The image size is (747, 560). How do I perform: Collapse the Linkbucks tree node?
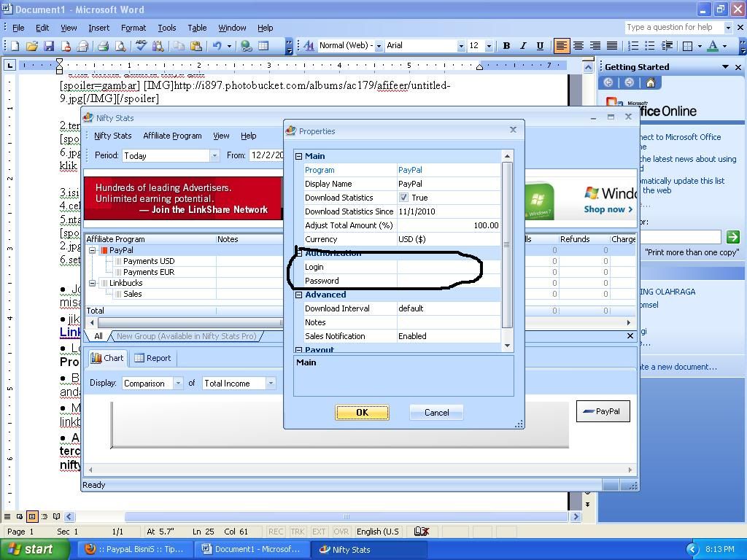[x=93, y=283]
